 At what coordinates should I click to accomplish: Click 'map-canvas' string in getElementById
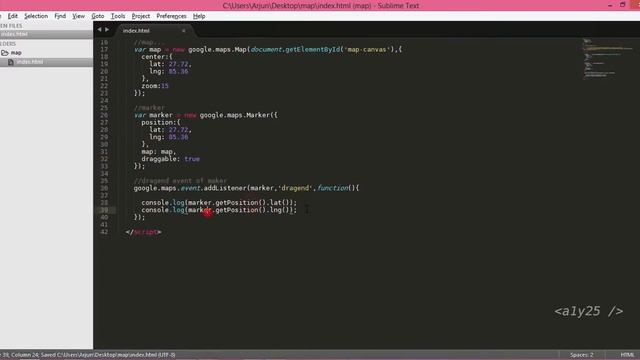point(367,49)
